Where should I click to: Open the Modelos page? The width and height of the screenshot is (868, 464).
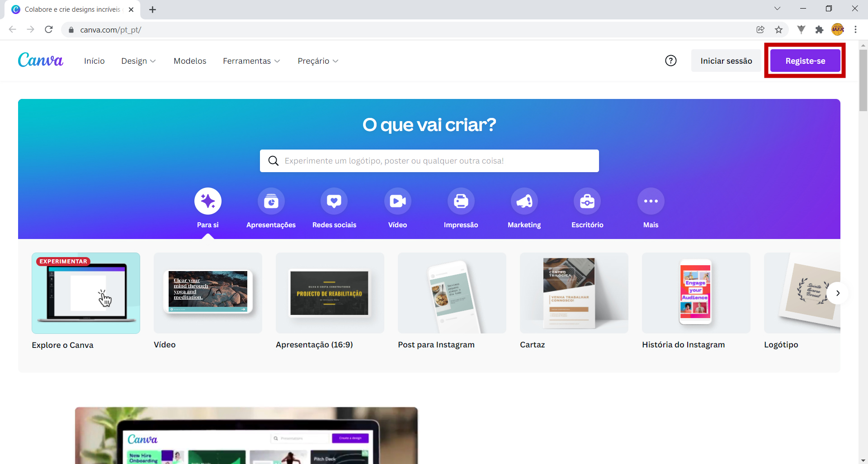(x=190, y=61)
